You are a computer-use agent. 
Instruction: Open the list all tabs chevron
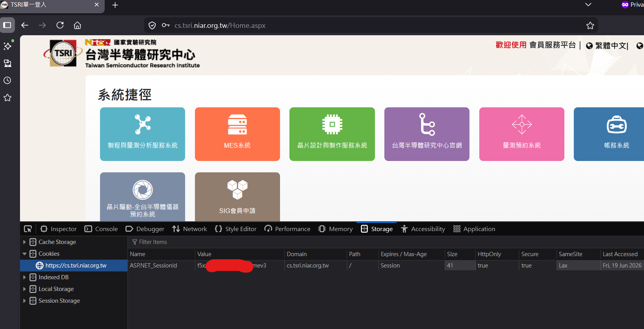click(x=588, y=5)
